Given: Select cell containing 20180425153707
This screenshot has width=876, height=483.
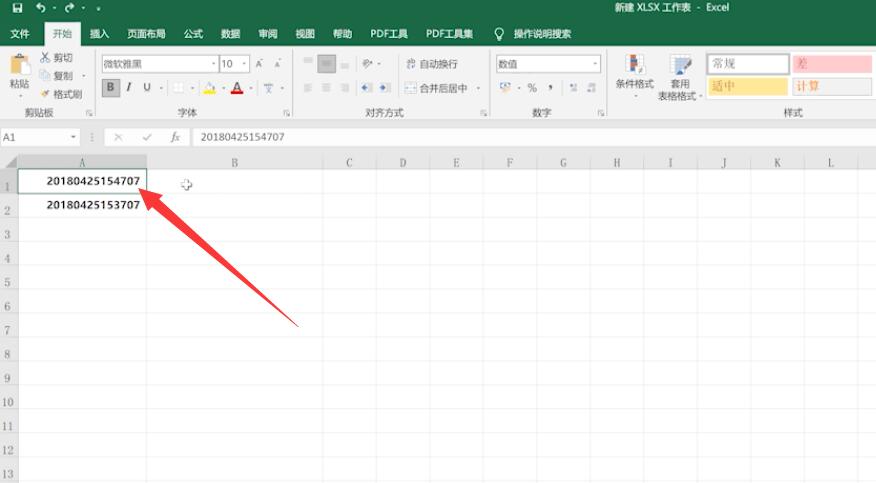Looking at the screenshot, I should 82,205.
